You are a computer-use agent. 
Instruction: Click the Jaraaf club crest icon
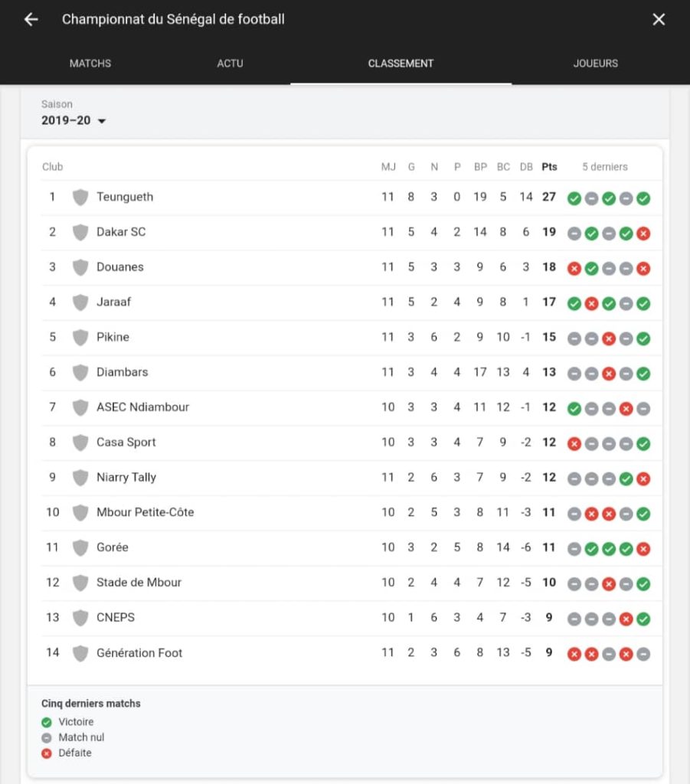(x=80, y=302)
